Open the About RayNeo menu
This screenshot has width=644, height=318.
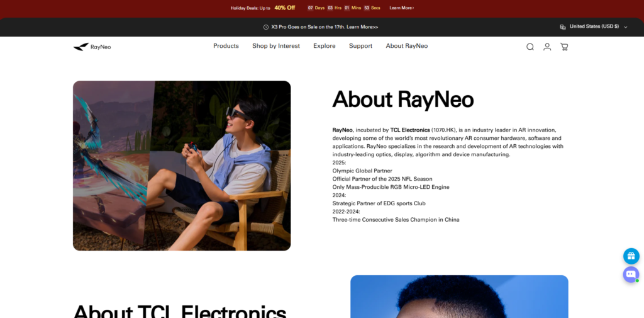[407, 46]
